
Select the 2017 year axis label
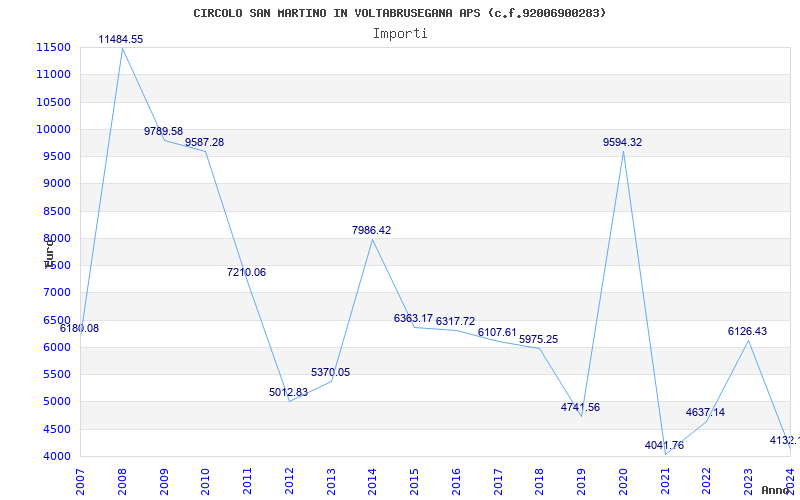pos(498,482)
